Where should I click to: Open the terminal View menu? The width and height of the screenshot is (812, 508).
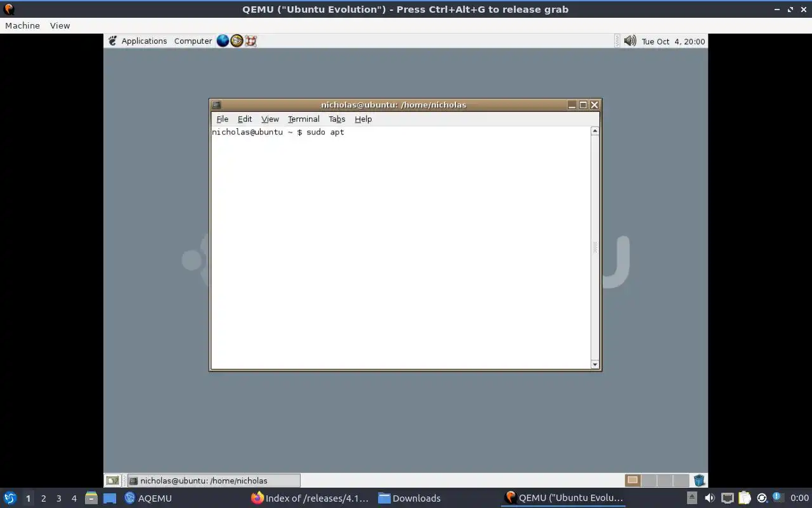pyautogui.click(x=270, y=119)
